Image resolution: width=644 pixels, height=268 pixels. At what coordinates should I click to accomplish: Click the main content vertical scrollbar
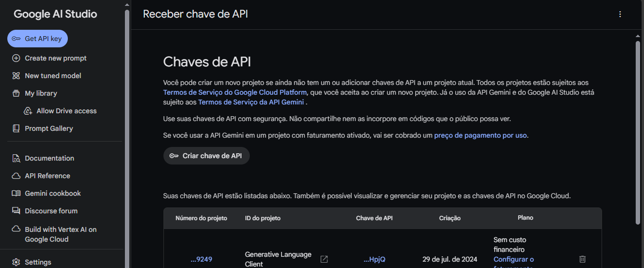coord(638,132)
